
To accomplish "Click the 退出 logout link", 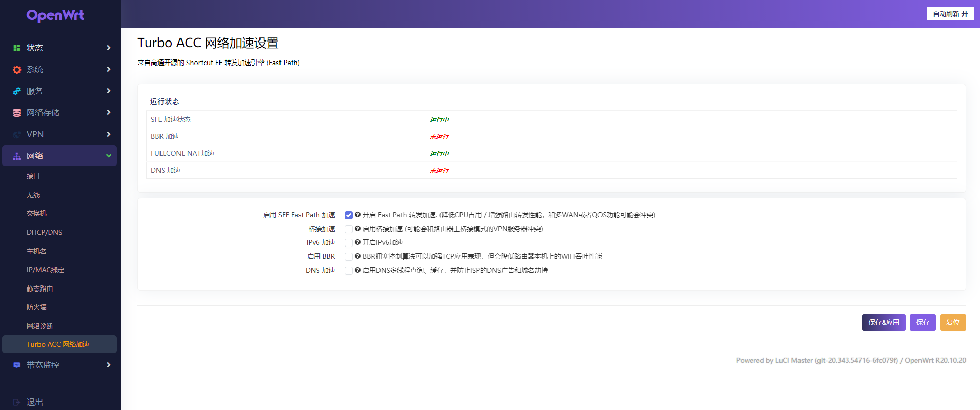I will (x=35, y=402).
